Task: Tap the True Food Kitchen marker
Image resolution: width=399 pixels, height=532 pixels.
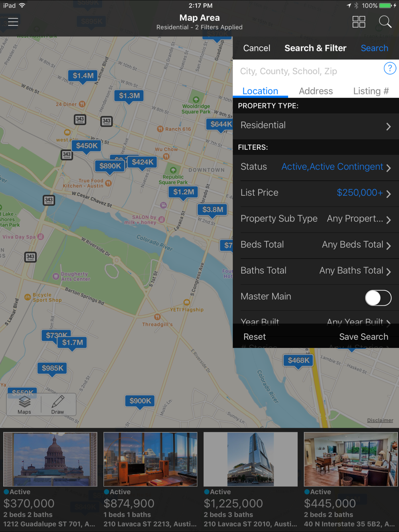Action: (x=108, y=183)
